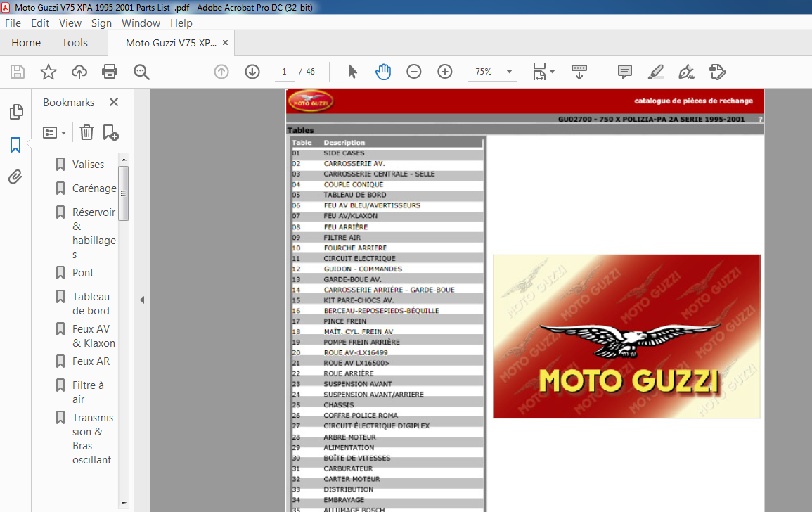Switch to the Home tab

26,42
